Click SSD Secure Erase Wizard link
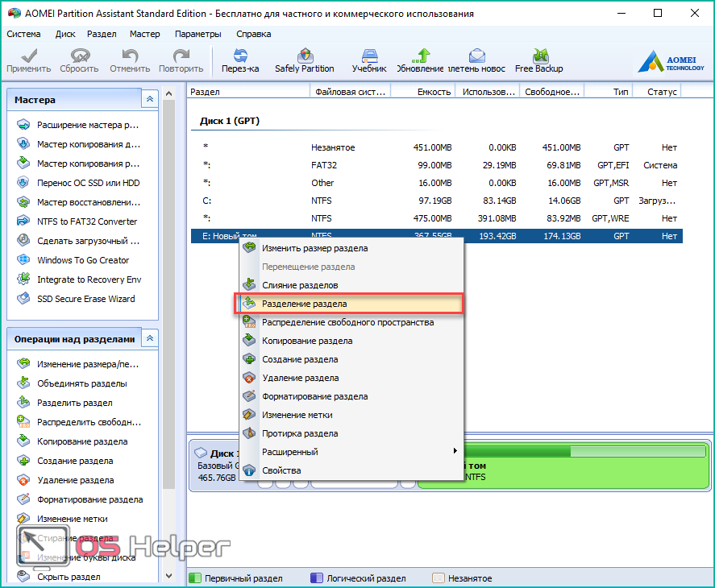The height and width of the screenshot is (588, 715). [x=85, y=299]
